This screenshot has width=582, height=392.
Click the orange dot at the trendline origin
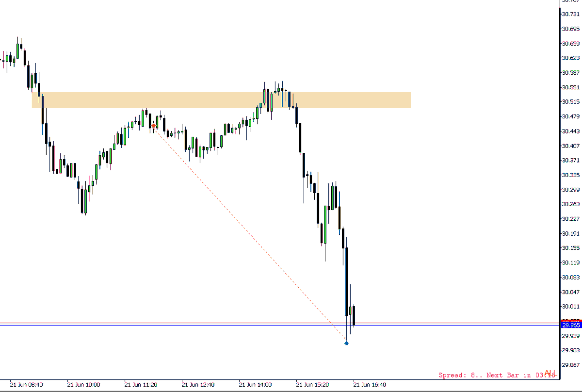click(x=154, y=125)
